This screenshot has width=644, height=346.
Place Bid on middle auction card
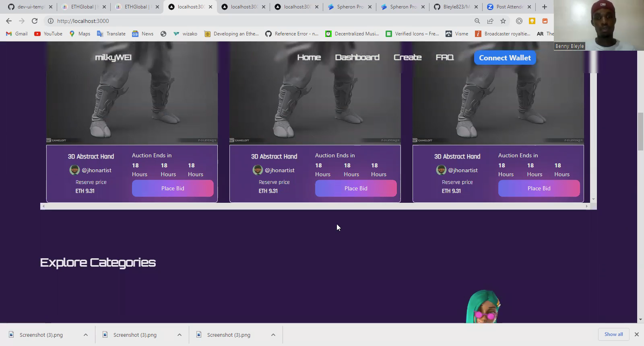click(356, 188)
